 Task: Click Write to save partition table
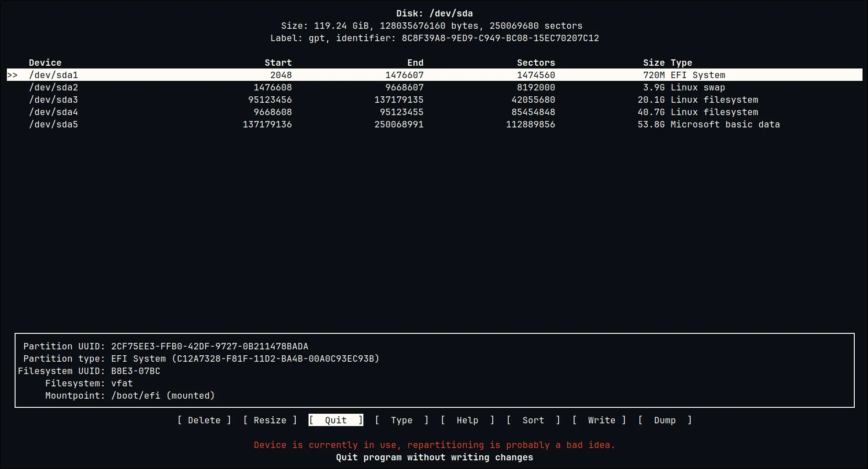click(x=601, y=420)
